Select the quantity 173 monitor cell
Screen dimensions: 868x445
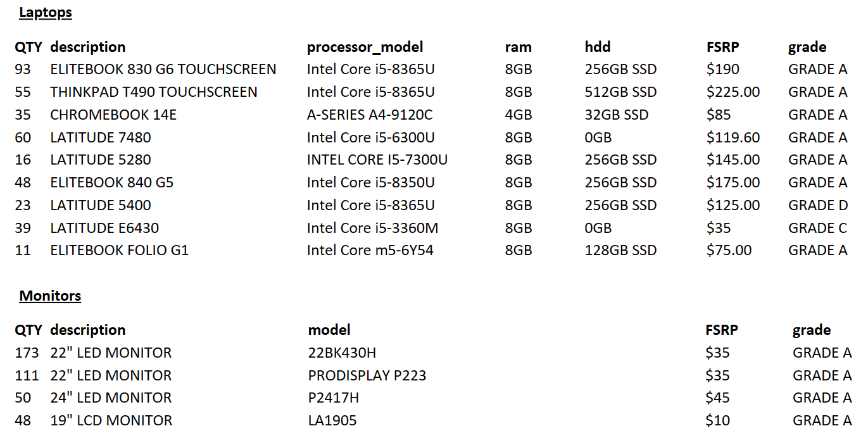coord(27,353)
